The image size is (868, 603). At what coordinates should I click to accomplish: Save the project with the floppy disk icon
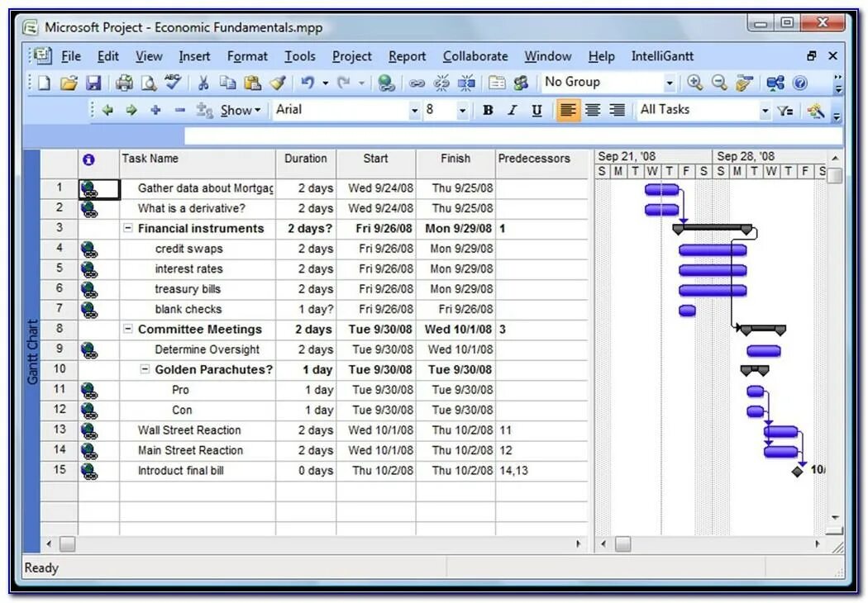(93, 83)
